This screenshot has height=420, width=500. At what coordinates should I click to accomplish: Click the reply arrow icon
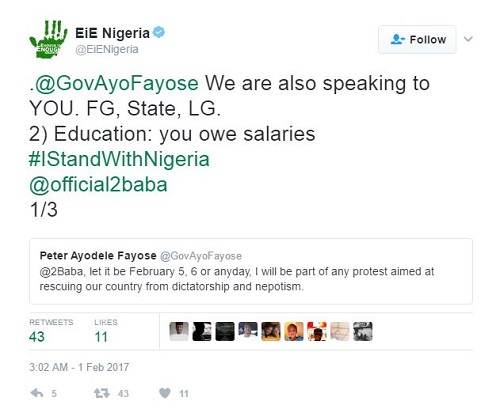pyautogui.click(x=37, y=393)
